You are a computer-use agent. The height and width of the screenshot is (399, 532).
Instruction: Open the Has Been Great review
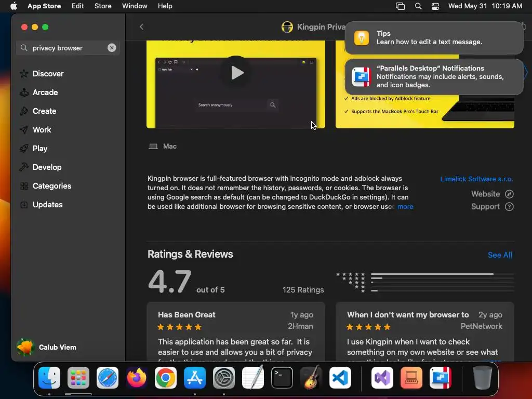pyautogui.click(x=236, y=331)
